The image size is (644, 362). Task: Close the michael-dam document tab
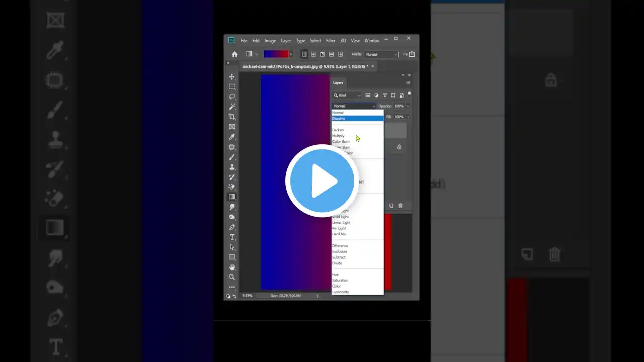coord(372,66)
